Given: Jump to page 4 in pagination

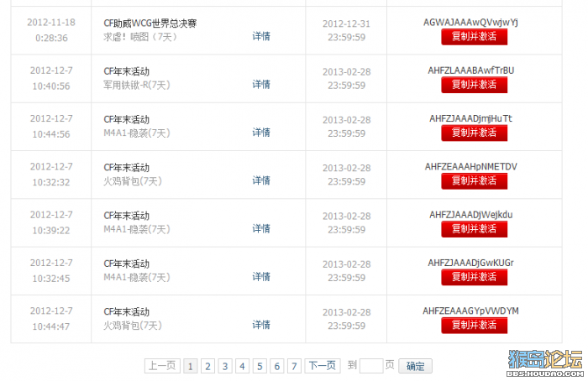Looking at the screenshot, I should 242,366.
